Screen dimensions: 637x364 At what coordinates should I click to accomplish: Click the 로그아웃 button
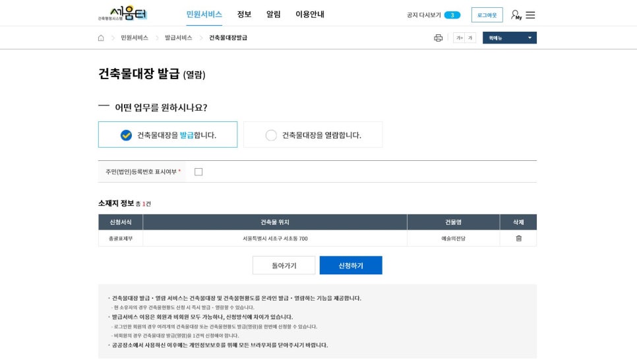487,15
